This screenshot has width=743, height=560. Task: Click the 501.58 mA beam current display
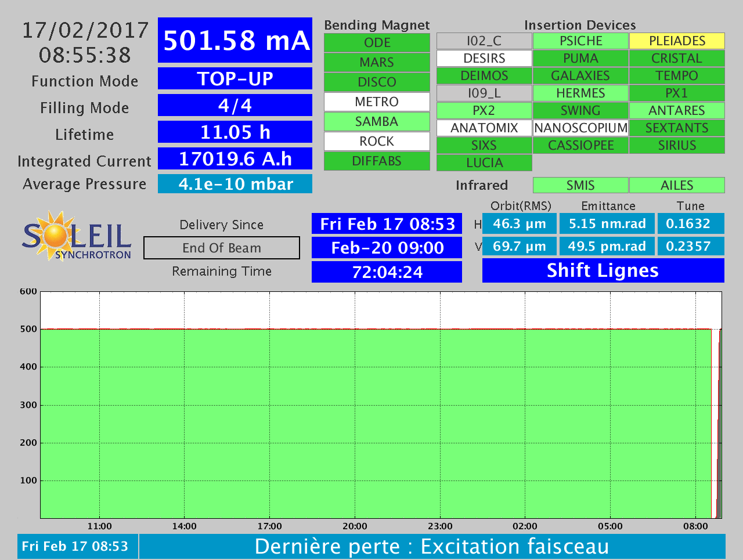(x=235, y=40)
